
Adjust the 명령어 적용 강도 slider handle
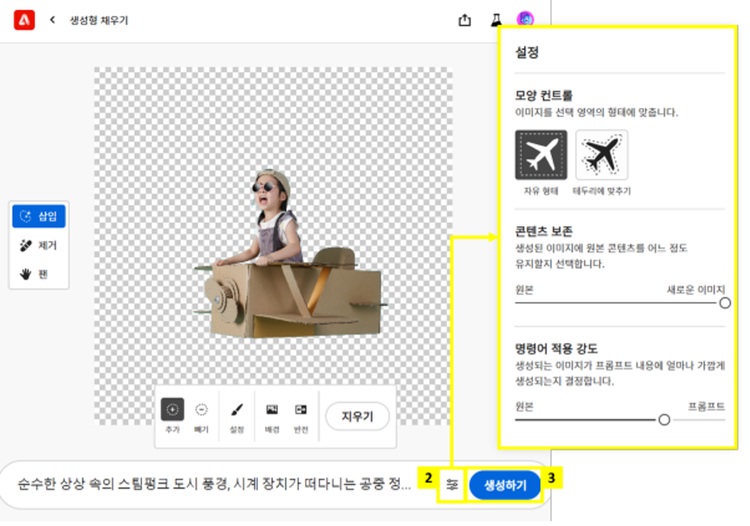point(664,420)
